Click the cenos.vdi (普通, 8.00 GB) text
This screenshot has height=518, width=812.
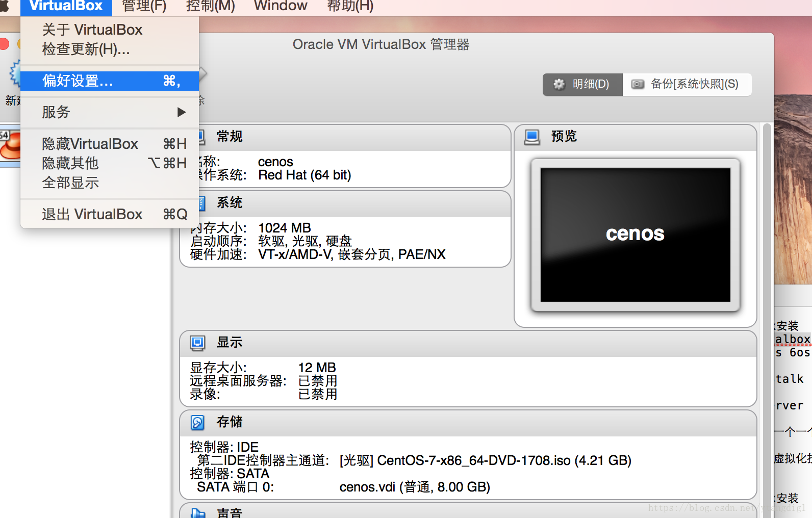[x=415, y=487]
